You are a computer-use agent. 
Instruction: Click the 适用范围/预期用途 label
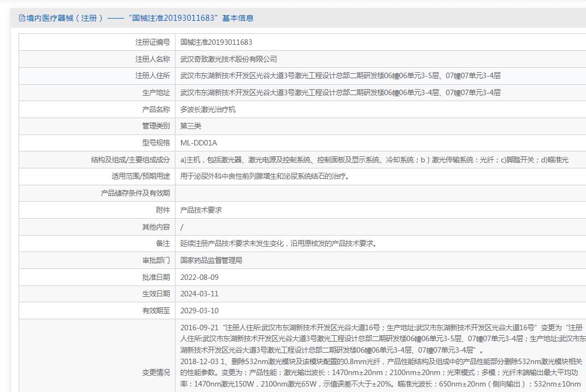140,177
